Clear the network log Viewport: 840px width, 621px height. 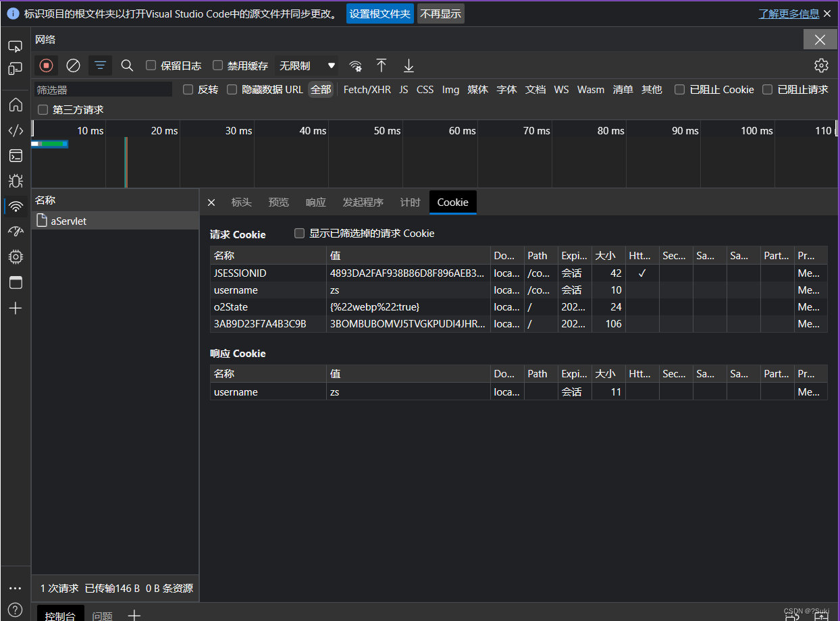[73, 65]
